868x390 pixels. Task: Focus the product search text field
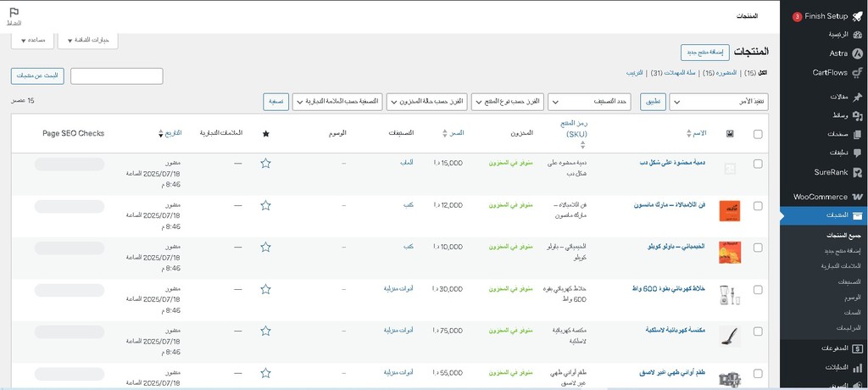coord(117,76)
